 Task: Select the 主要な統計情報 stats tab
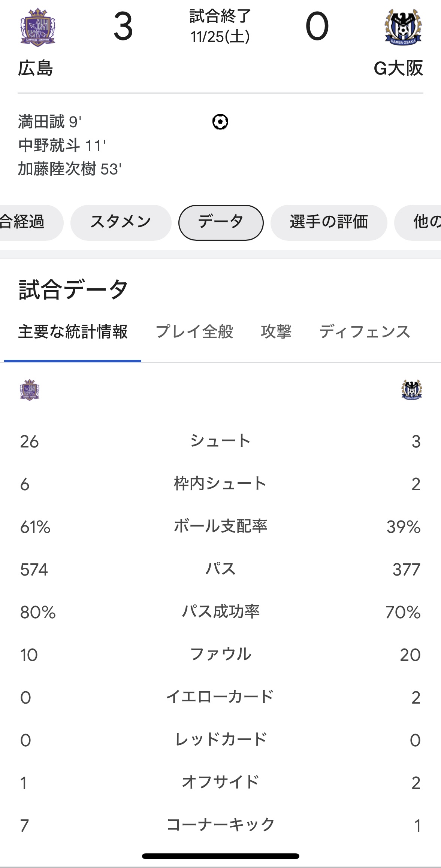(x=73, y=332)
